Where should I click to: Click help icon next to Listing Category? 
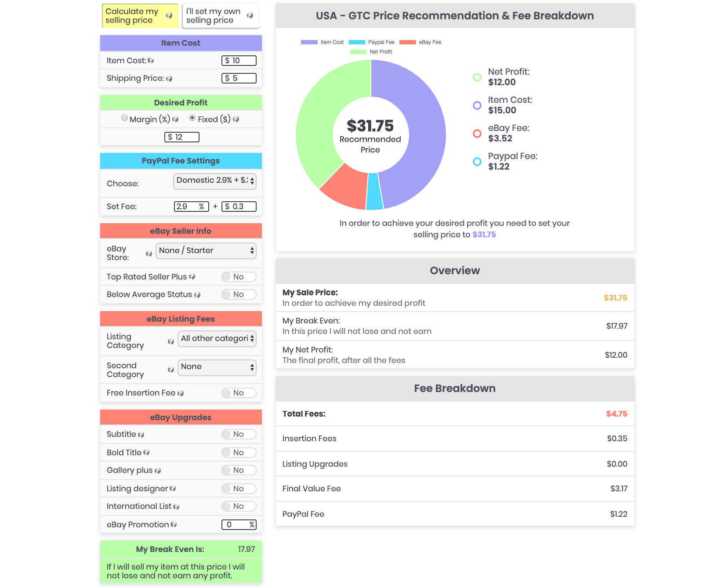coord(171,341)
